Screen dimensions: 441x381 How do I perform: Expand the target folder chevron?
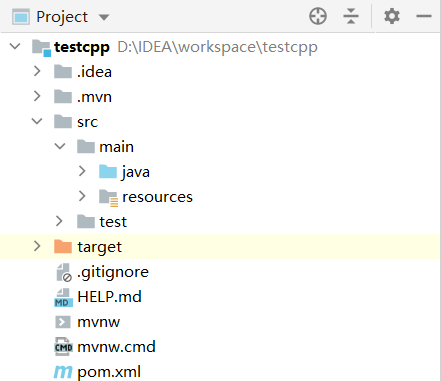point(37,246)
